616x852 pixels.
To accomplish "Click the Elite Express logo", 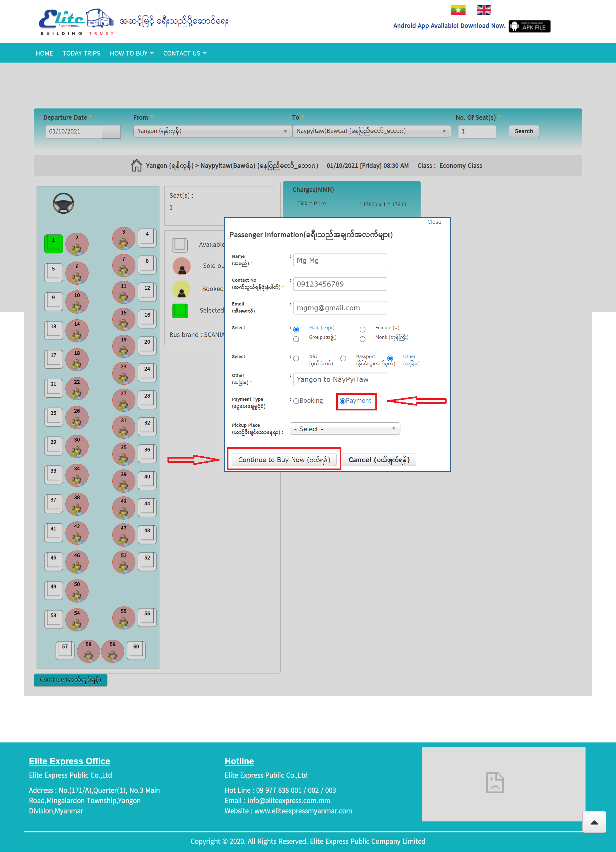I will pos(76,22).
